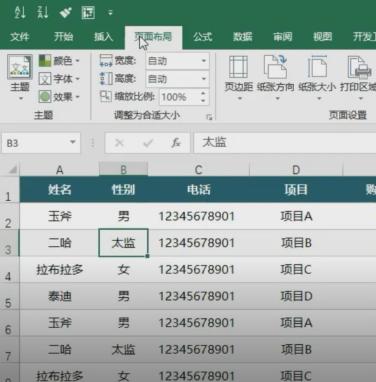Switch to the 公式 tab
376x382 pixels.
click(x=202, y=37)
